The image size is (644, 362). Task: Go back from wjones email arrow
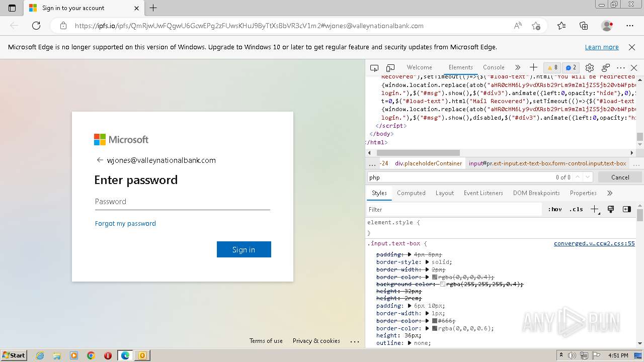(100, 160)
